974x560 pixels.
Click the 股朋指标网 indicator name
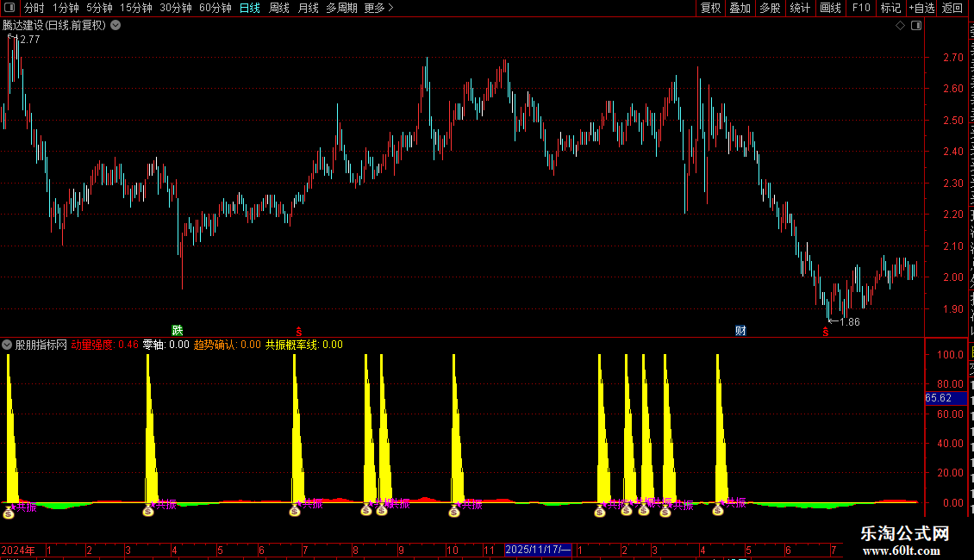tap(41, 345)
